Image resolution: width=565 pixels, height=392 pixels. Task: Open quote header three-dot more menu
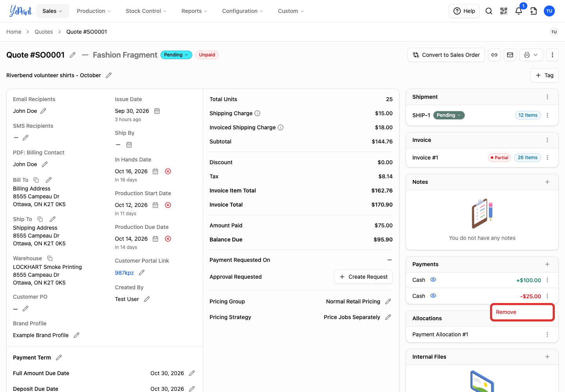552,55
